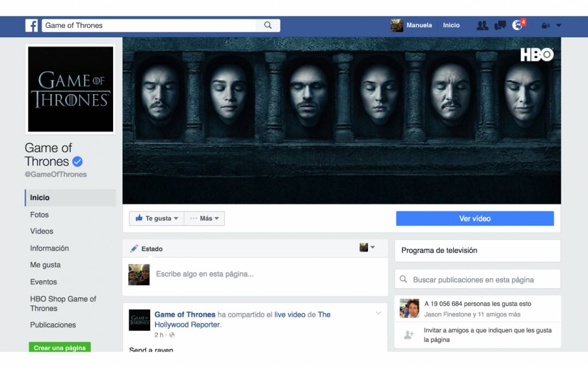
Task: Open the cover photo with faces
Action: click(x=341, y=120)
